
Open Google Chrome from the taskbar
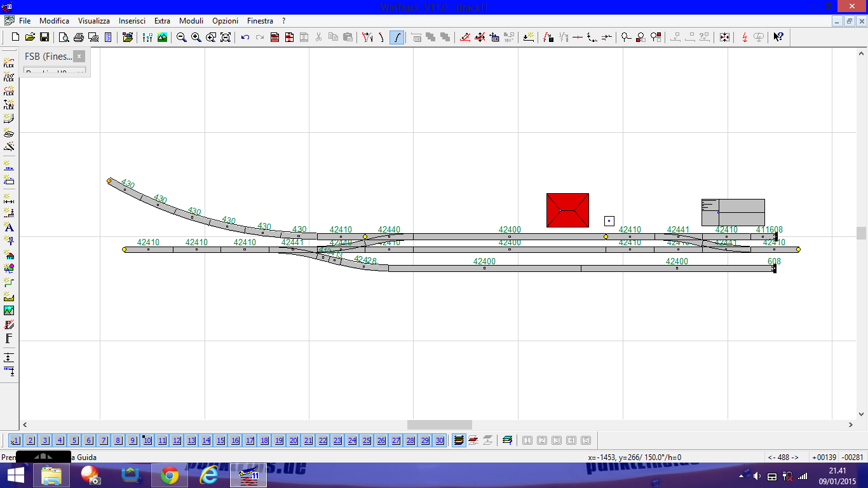[169, 475]
